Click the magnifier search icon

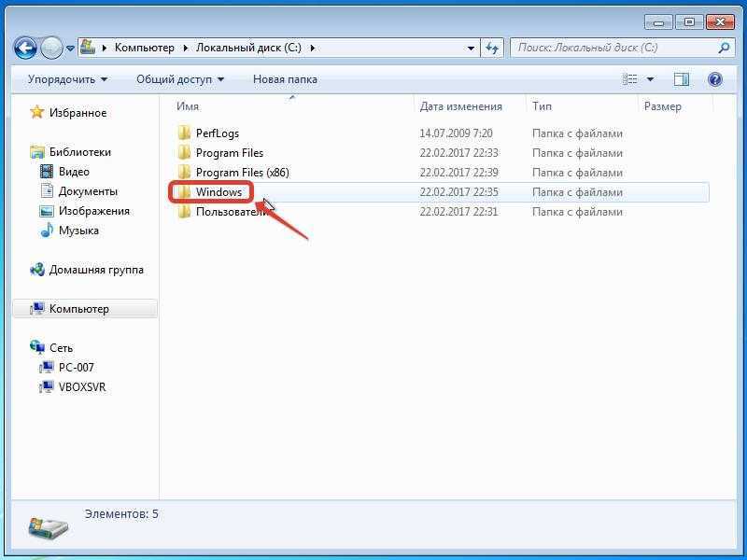pyautogui.click(x=725, y=48)
